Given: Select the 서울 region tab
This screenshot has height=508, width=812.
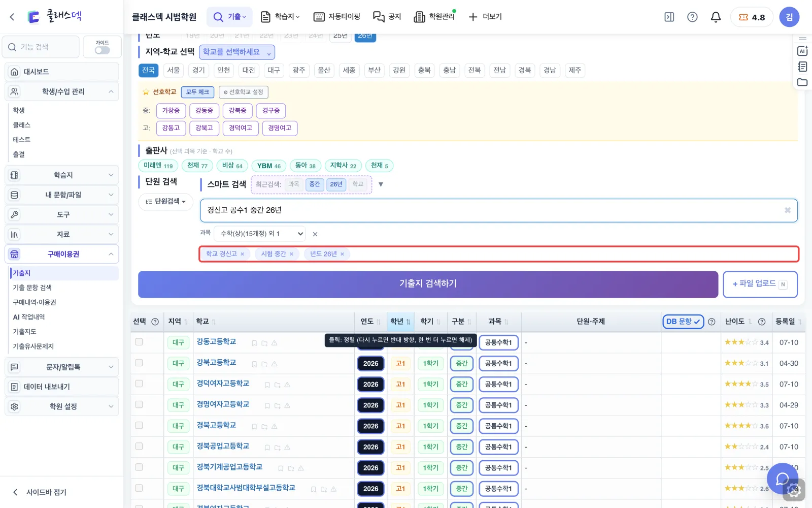Looking at the screenshot, I should click(x=174, y=70).
